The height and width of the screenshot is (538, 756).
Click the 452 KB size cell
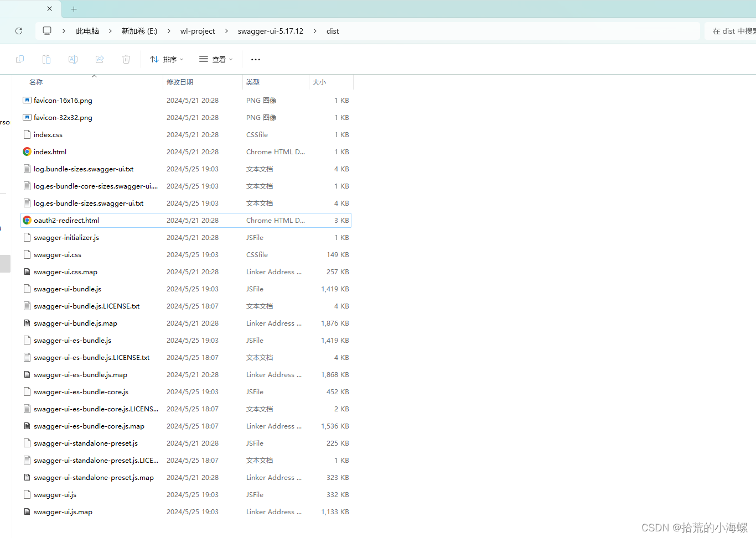(x=338, y=391)
